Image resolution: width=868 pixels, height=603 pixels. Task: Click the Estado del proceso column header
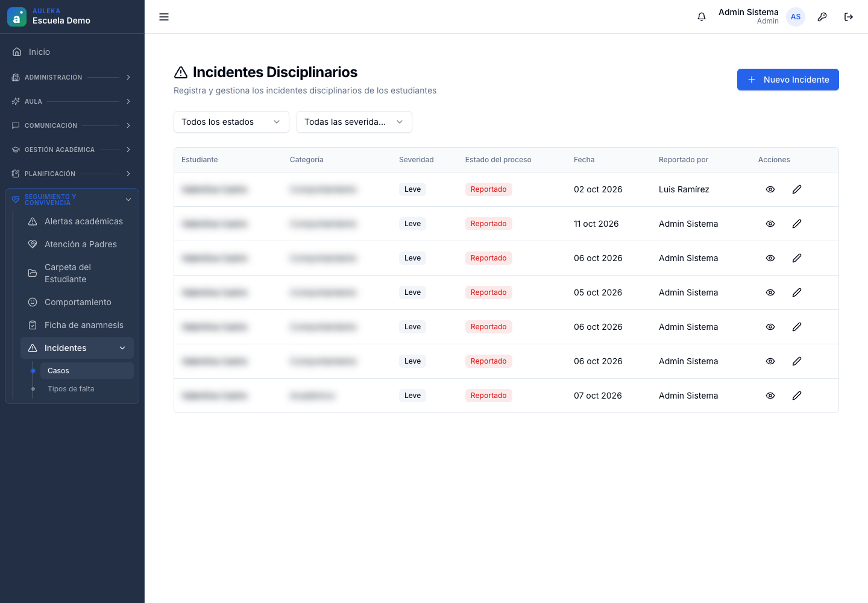tap(498, 160)
